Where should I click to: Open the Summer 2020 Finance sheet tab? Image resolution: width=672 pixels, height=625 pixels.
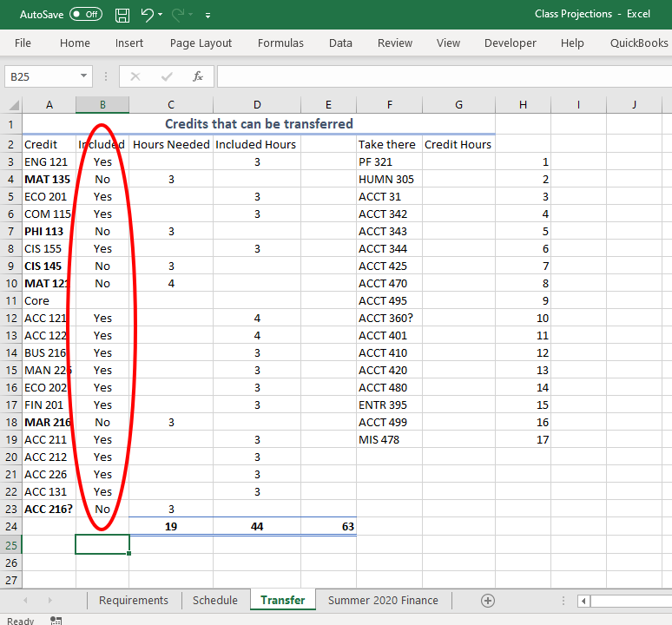click(383, 600)
